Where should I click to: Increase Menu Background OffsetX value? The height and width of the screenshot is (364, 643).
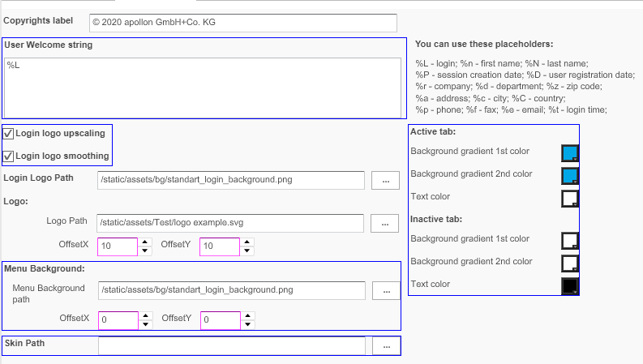(x=146, y=316)
